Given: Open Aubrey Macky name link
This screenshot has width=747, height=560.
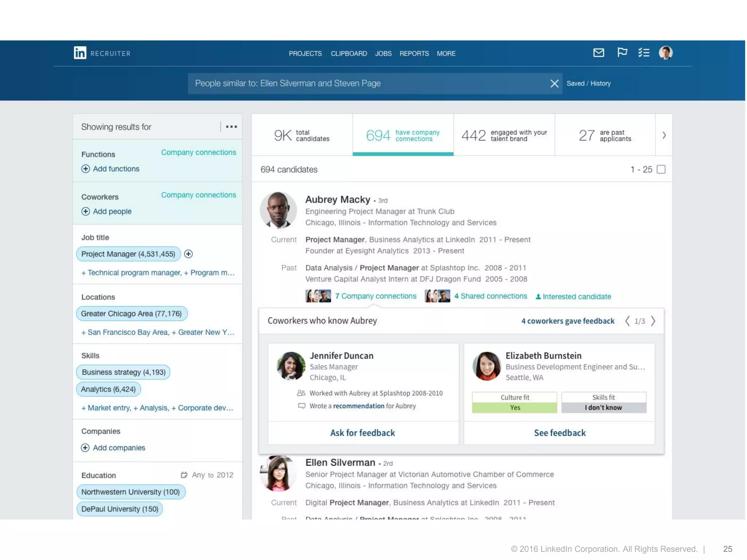Looking at the screenshot, I should (338, 200).
